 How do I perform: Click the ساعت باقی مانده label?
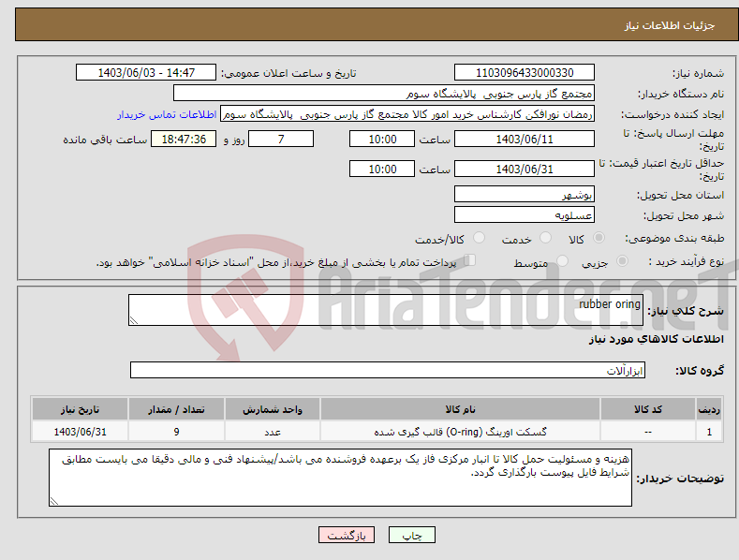105,140
